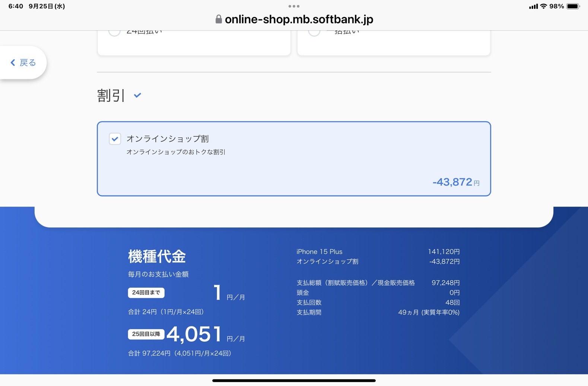Select the 24回払い radio button
The image size is (588, 386).
pyautogui.click(x=114, y=32)
